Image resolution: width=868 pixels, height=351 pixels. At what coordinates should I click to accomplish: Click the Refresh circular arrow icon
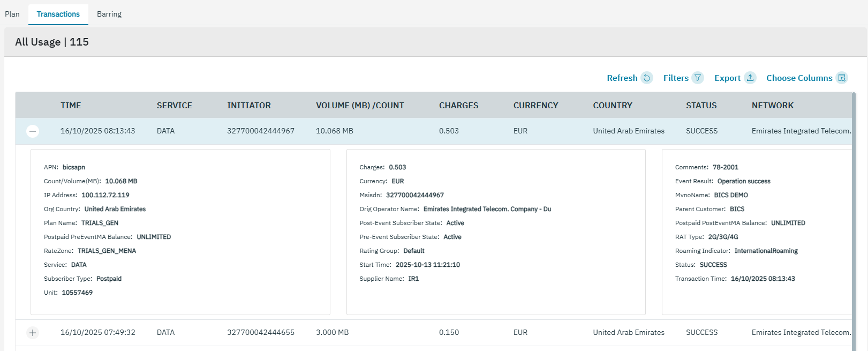click(x=647, y=78)
